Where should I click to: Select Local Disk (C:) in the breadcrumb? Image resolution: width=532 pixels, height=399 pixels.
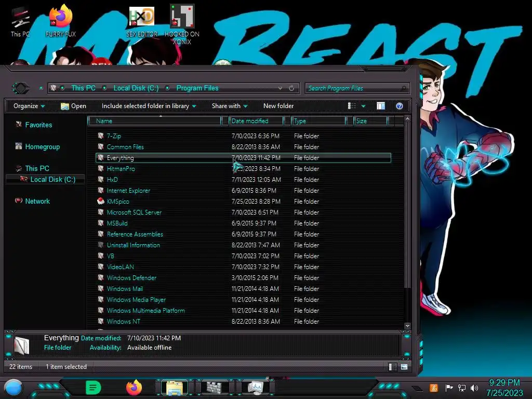[x=136, y=88]
